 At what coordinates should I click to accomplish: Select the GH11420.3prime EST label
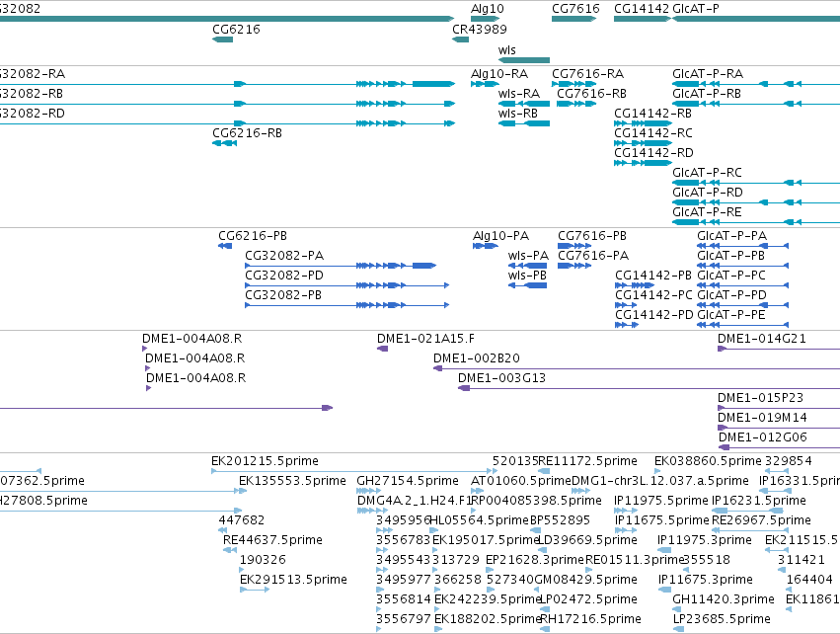[724, 599]
